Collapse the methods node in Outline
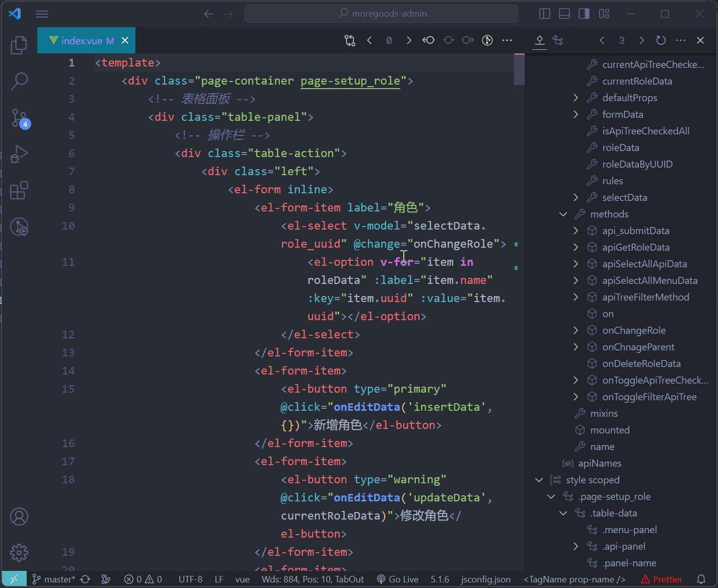This screenshot has width=718, height=588. click(563, 213)
